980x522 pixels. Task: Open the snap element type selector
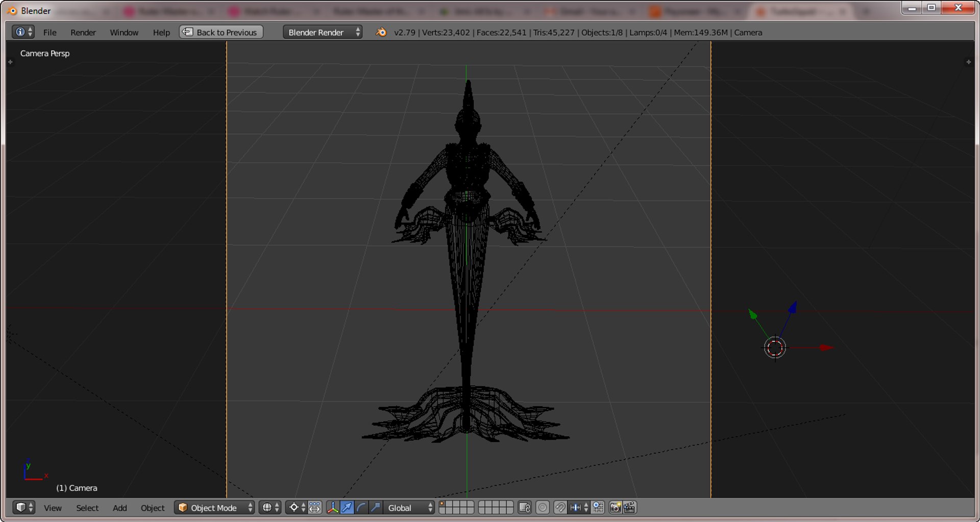[x=579, y=507]
